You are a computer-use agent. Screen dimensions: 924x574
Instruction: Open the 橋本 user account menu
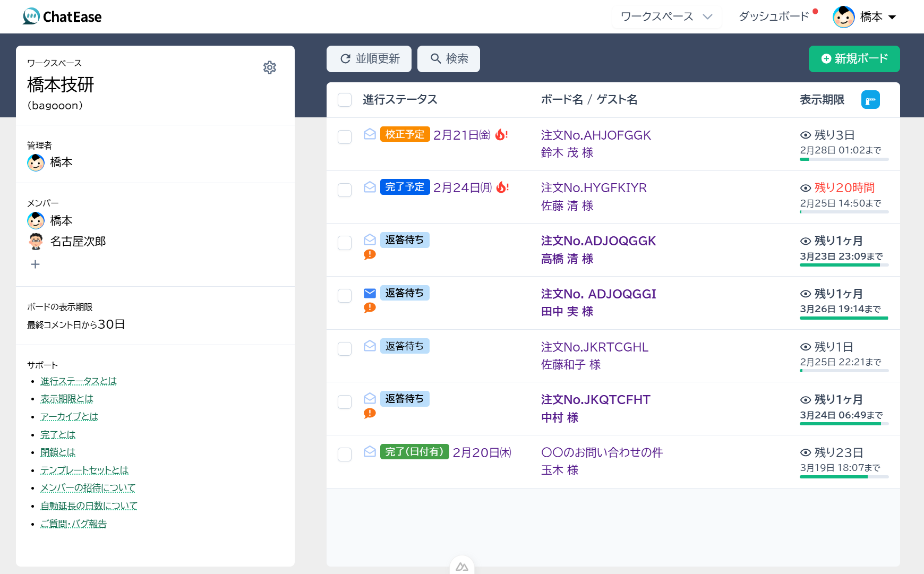(x=865, y=17)
